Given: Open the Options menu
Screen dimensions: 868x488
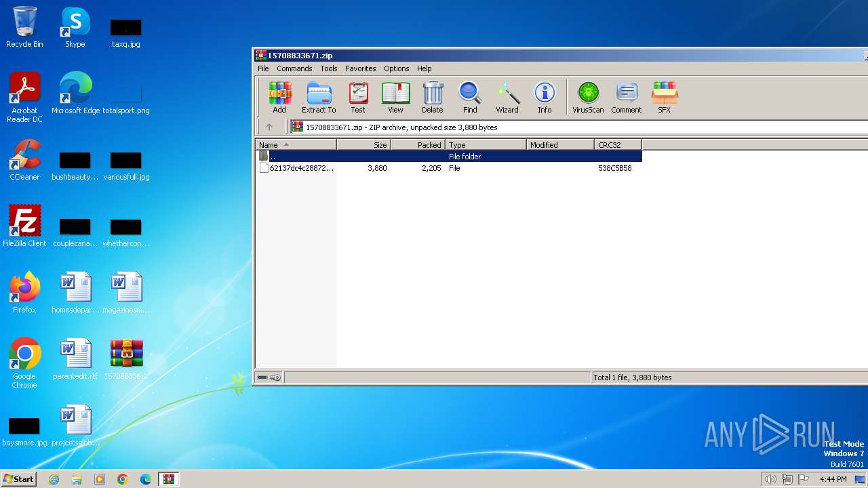Looking at the screenshot, I should click(397, 68).
